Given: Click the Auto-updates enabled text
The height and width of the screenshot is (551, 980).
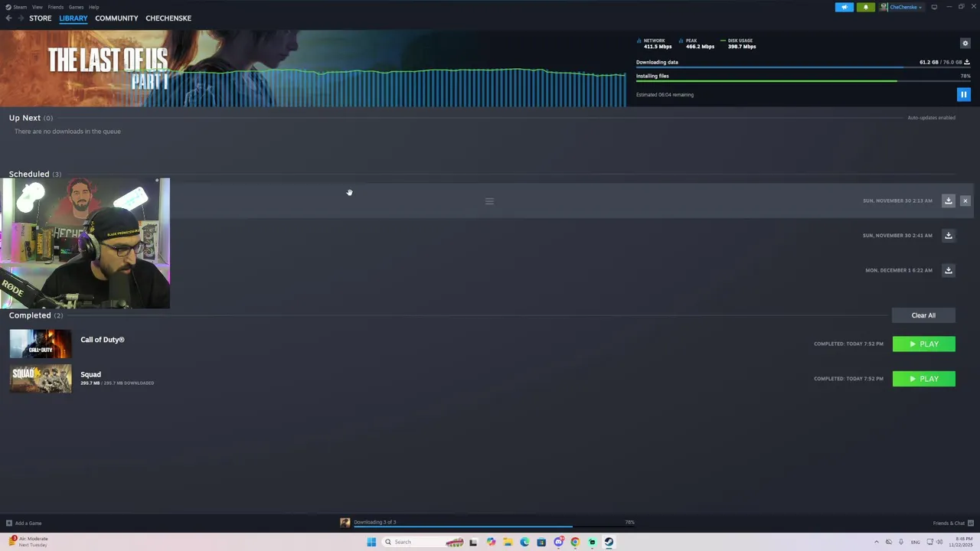Looking at the screenshot, I should pyautogui.click(x=931, y=118).
